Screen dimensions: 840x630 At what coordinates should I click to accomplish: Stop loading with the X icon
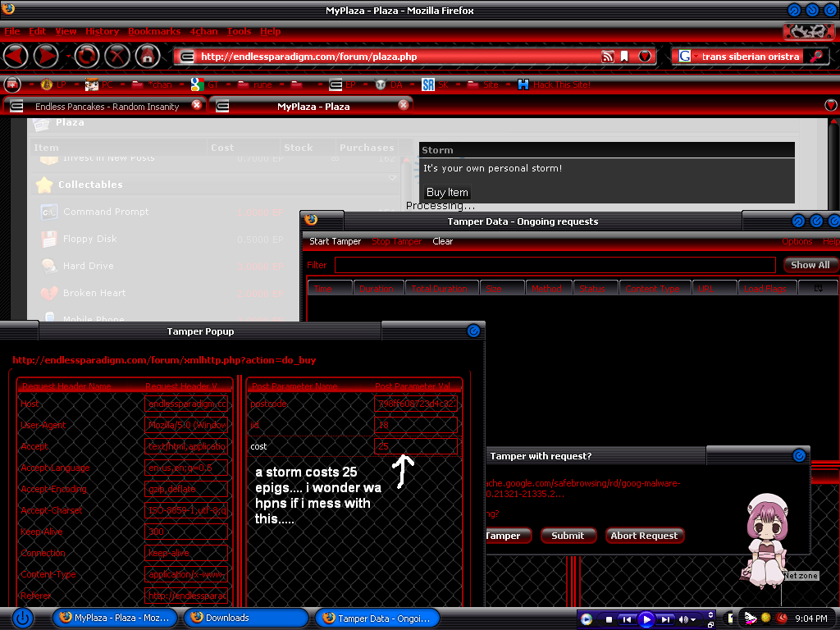coord(117,56)
